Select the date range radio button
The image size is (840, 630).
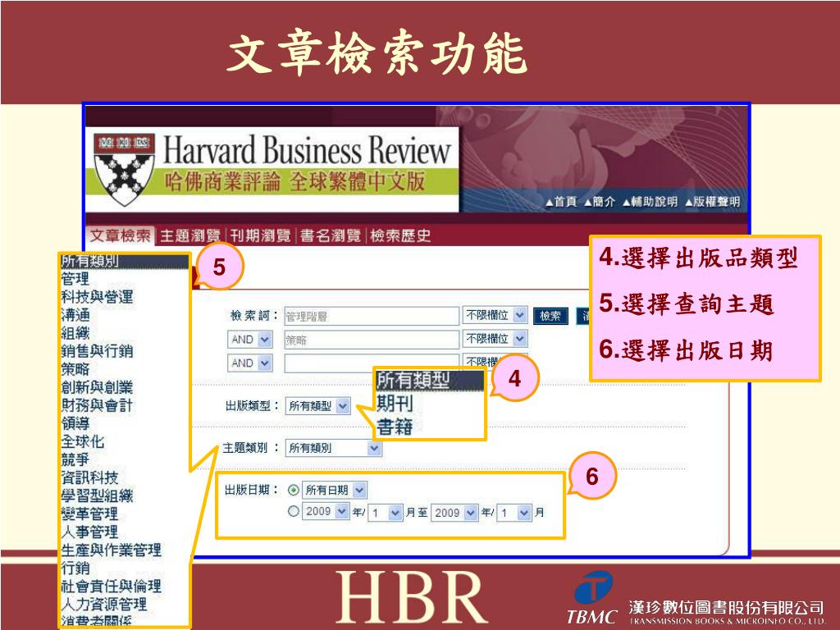click(x=294, y=511)
